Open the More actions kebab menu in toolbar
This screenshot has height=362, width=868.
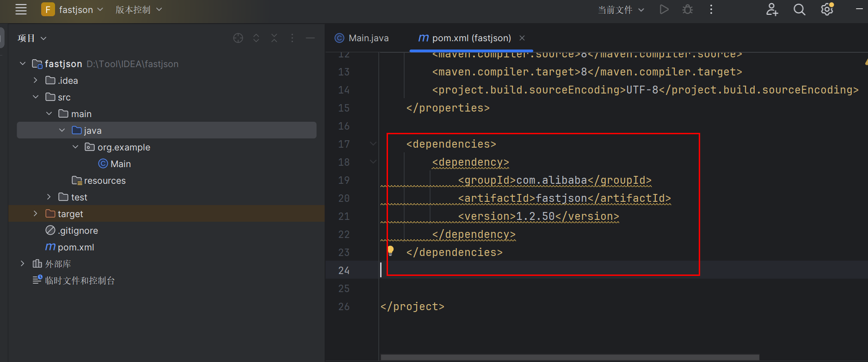click(x=711, y=9)
